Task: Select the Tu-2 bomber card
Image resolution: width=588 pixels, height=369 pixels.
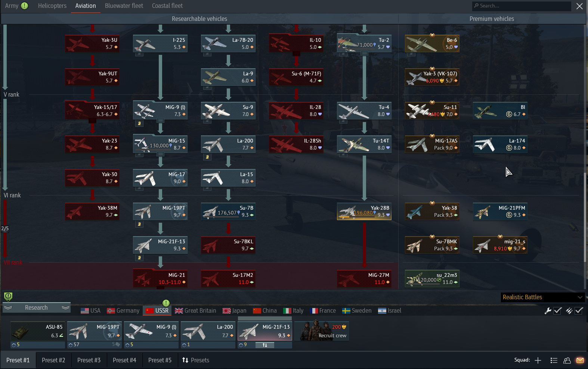Action: click(364, 44)
